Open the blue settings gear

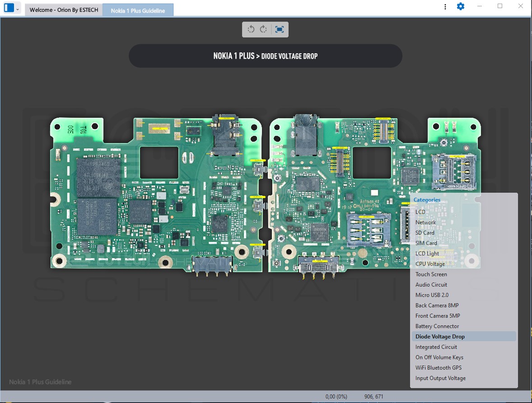point(460,6)
